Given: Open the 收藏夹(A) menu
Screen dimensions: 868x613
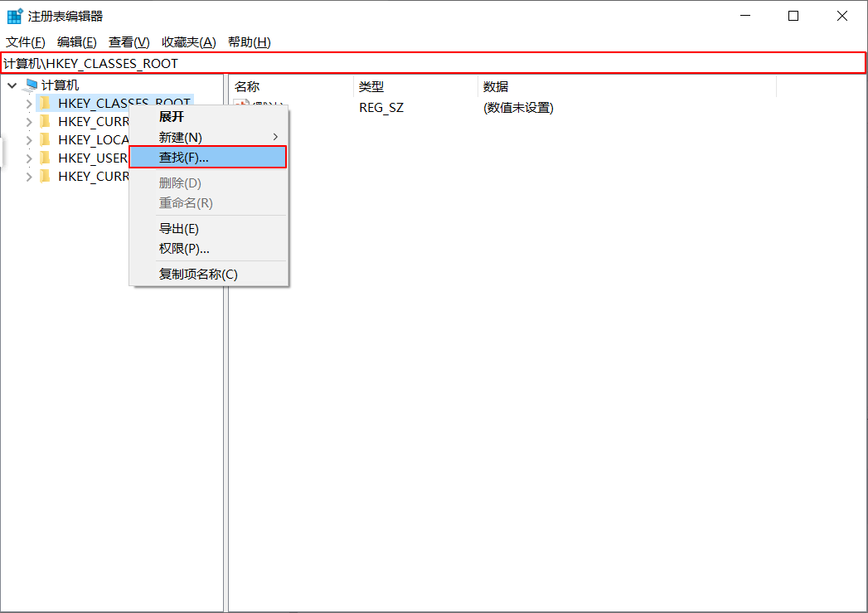Looking at the screenshot, I should 189,42.
